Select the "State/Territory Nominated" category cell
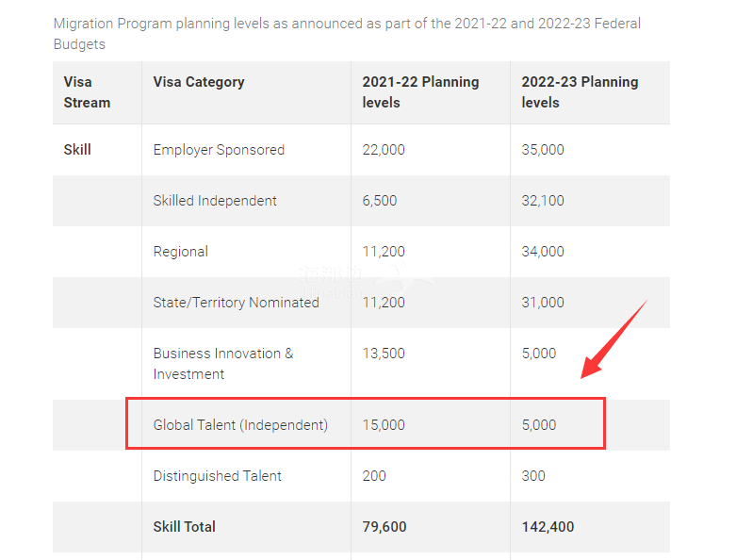Image resolution: width=736 pixels, height=560 pixels. coord(236,303)
